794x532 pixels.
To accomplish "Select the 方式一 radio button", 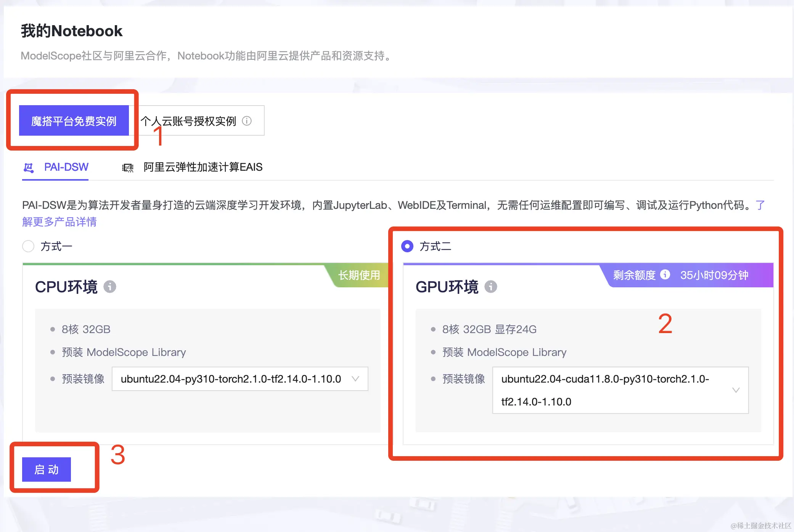I will 28,246.
